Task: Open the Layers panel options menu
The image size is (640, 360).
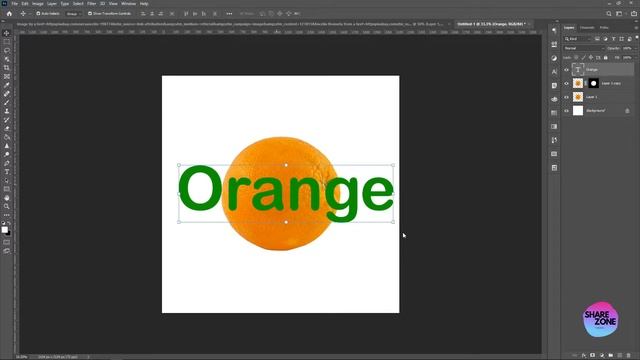Action: pos(636,28)
